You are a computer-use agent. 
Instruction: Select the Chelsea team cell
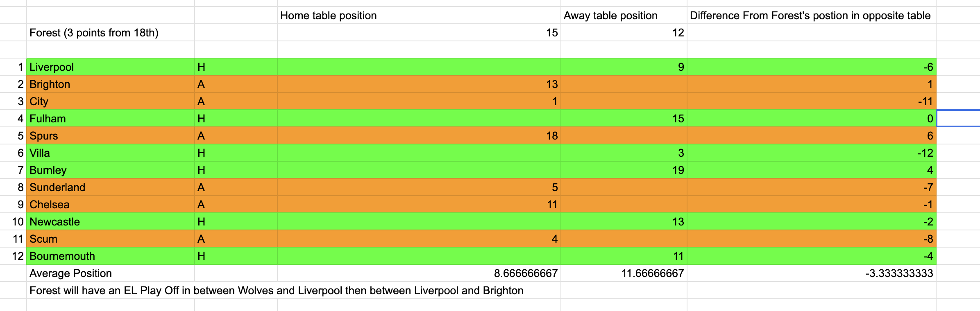tap(110, 205)
